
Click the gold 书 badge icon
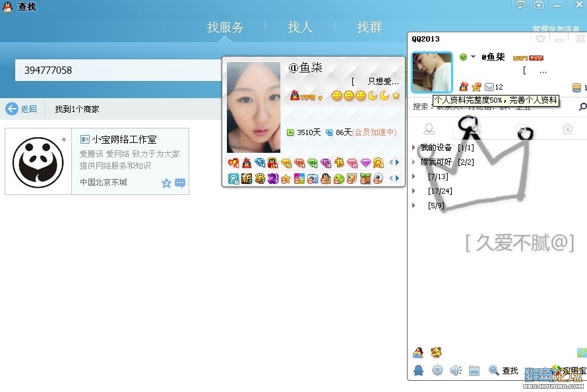pyautogui.click(x=339, y=162)
